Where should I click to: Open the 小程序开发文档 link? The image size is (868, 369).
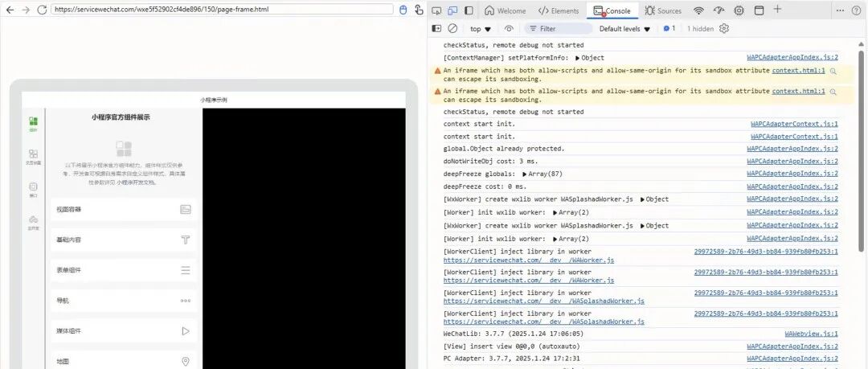pos(136,182)
